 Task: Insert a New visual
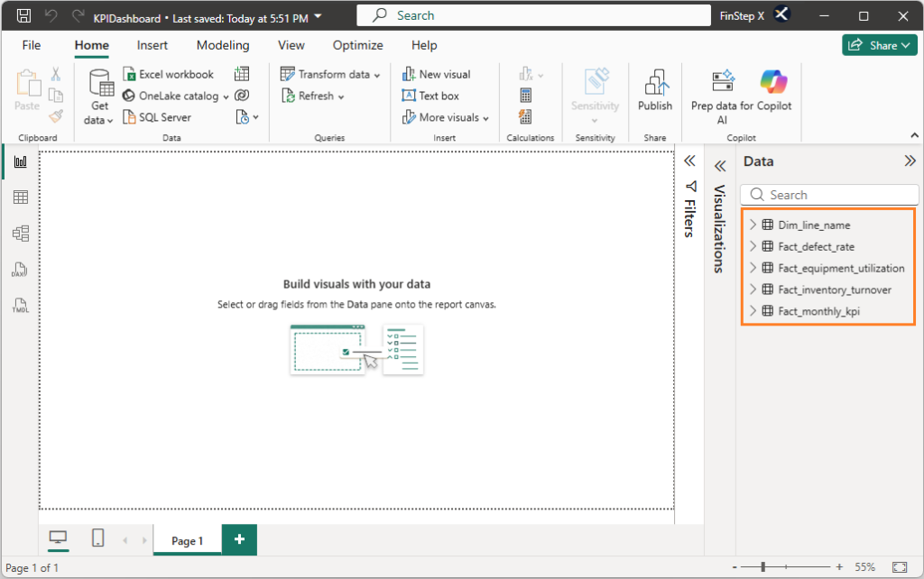(436, 74)
